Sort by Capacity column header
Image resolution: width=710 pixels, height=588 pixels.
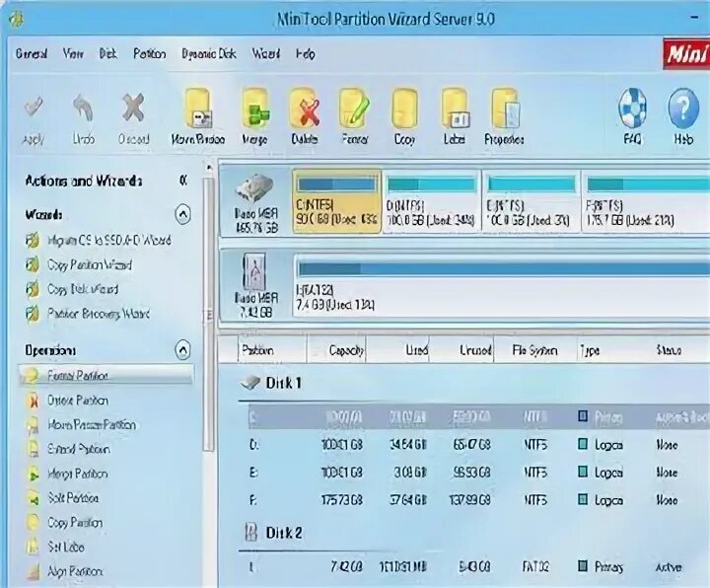336,350
